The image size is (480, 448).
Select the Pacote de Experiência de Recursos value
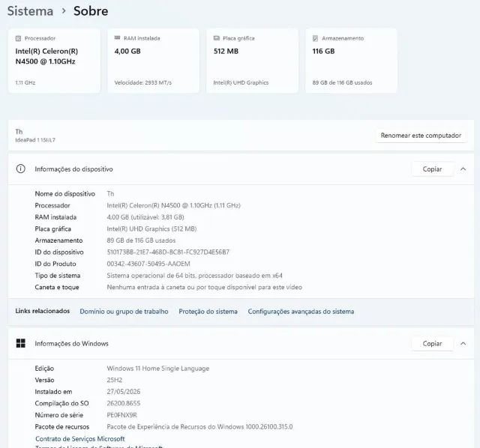point(199,426)
